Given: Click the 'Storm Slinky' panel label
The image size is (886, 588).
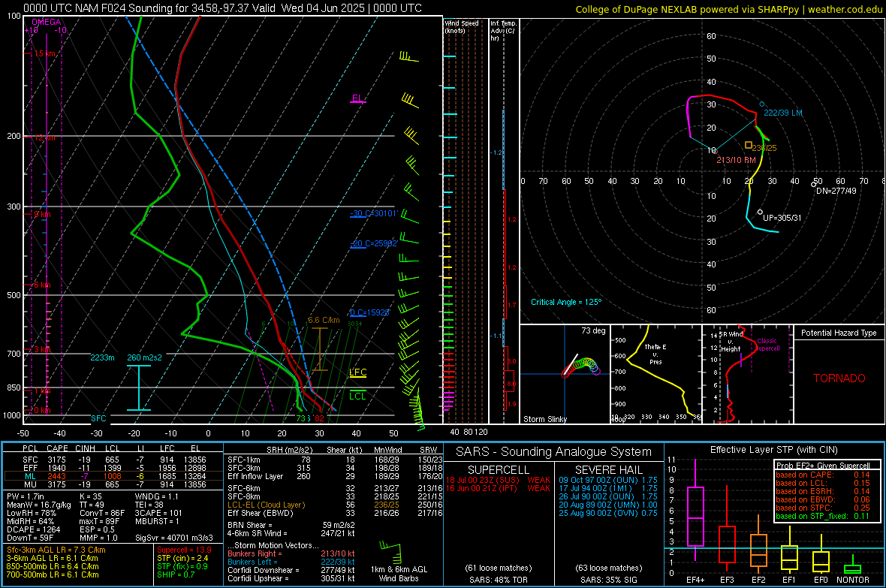Looking at the screenshot, I should (544, 419).
